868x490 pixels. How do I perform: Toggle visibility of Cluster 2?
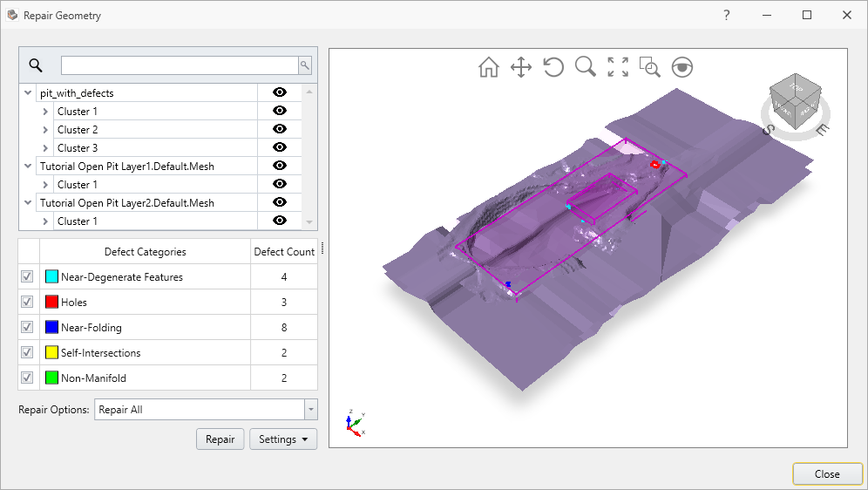tap(280, 129)
